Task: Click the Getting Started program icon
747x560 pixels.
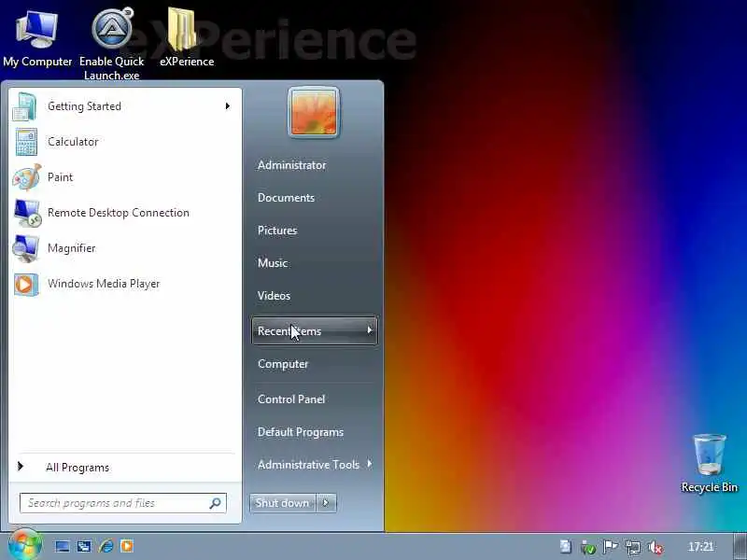Action: click(x=25, y=106)
